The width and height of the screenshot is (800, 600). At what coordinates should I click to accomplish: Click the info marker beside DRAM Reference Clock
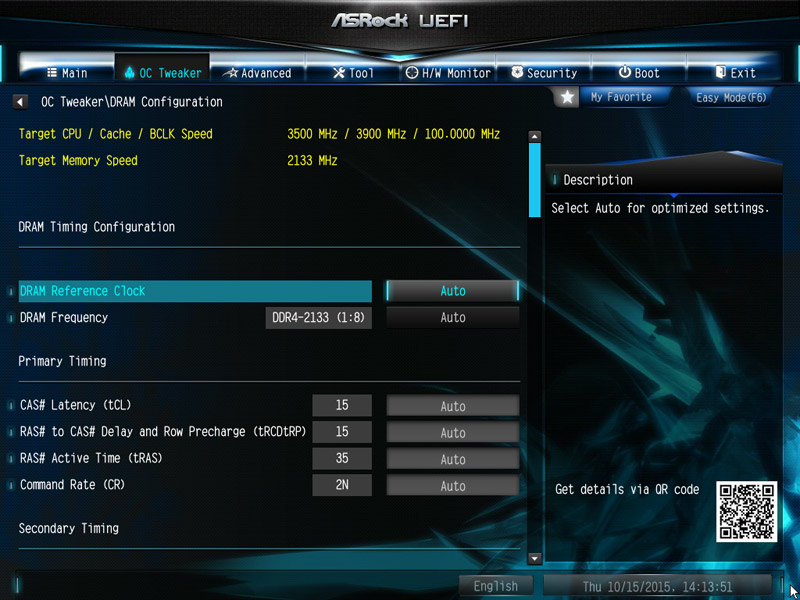coord(10,292)
